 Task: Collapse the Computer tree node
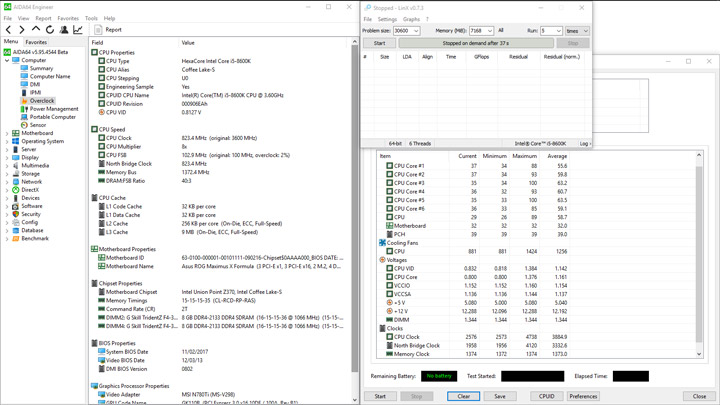[7, 60]
